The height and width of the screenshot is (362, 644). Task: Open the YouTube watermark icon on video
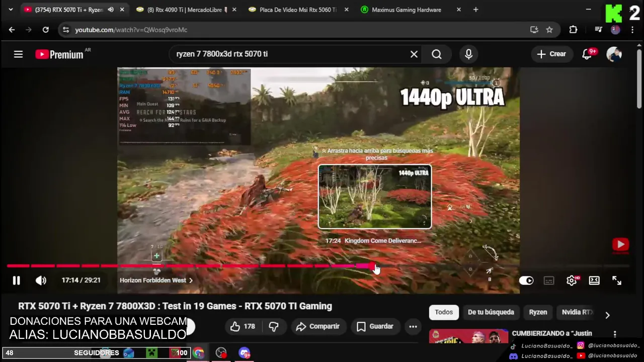(620, 245)
